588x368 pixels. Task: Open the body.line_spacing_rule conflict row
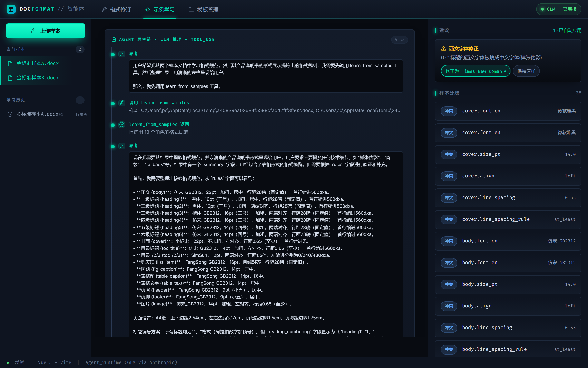pyautogui.click(x=508, y=349)
